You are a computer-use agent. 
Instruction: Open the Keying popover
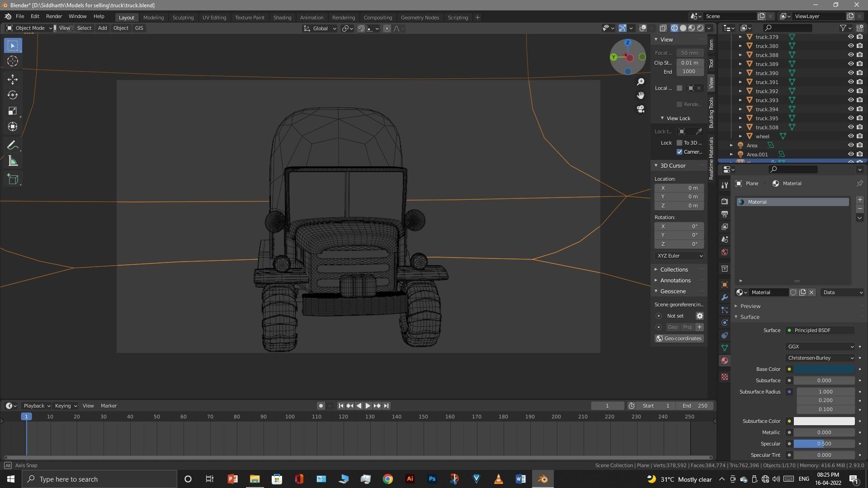click(66, 406)
